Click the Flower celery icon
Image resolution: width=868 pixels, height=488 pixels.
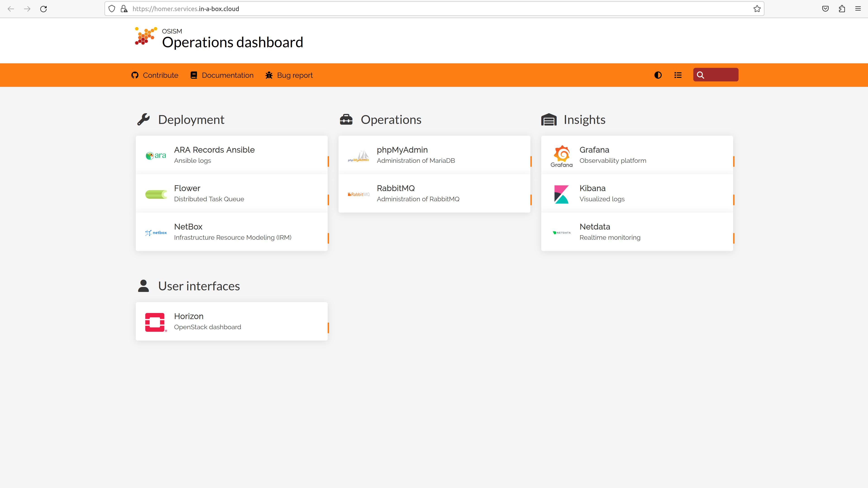click(x=156, y=194)
